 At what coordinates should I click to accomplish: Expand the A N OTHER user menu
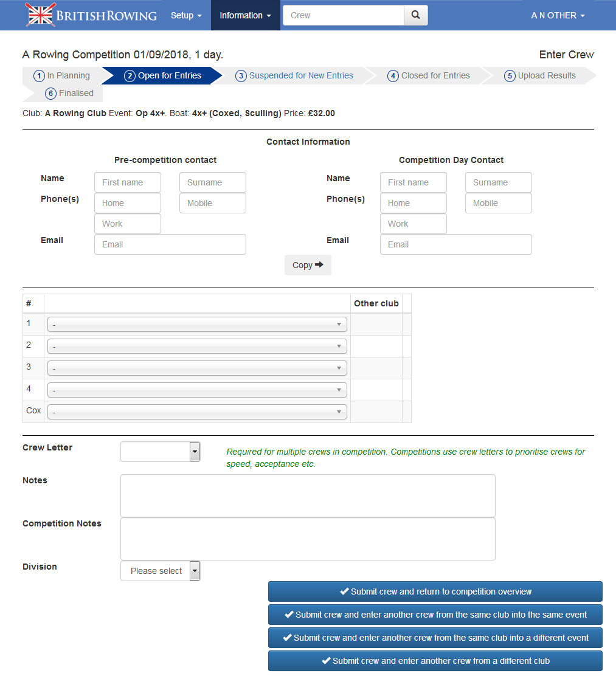point(558,15)
